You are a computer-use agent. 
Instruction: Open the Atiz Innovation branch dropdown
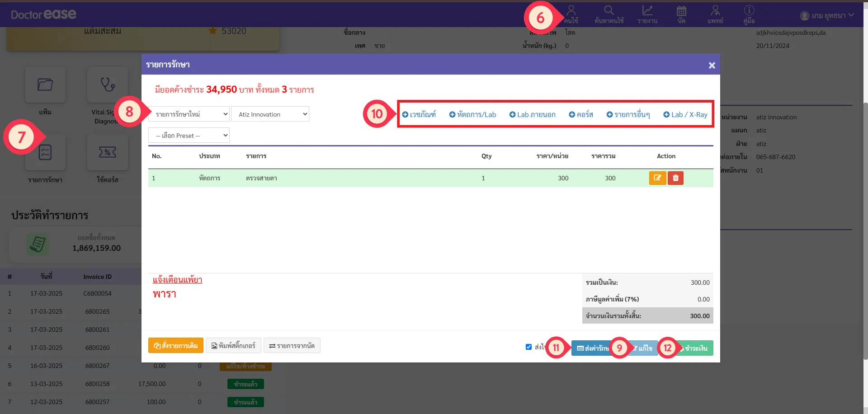point(270,114)
